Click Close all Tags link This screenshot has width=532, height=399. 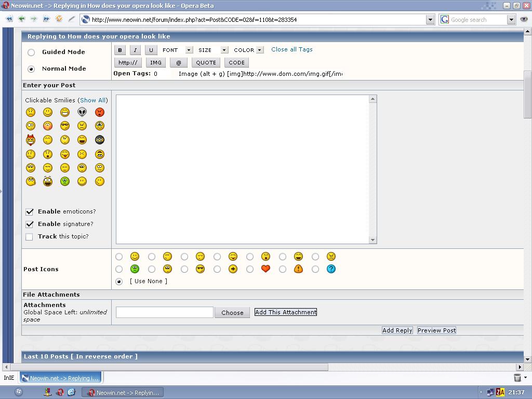pos(292,49)
